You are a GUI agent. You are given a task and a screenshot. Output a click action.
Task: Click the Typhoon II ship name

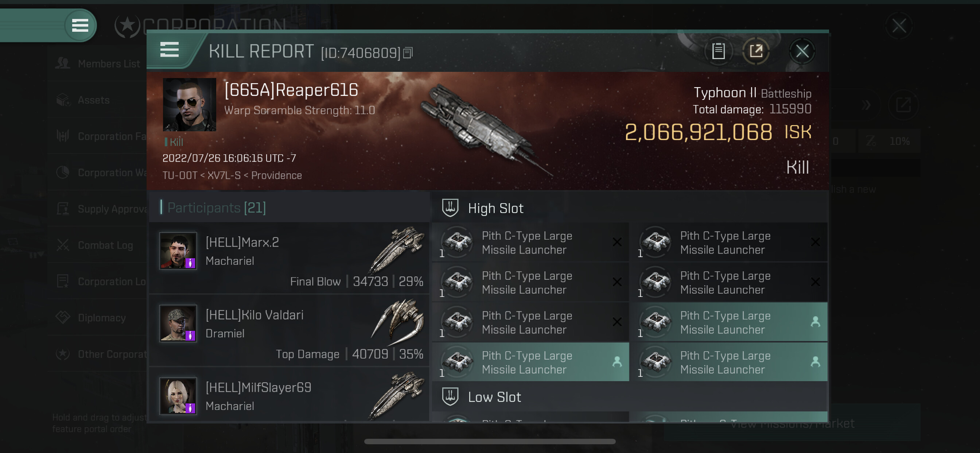coord(725,93)
